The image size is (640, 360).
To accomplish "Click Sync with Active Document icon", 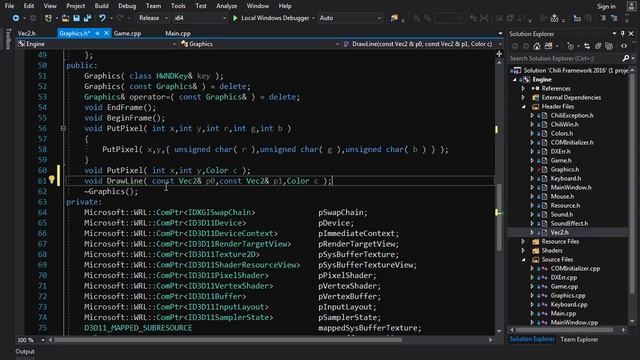I will point(587,46).
